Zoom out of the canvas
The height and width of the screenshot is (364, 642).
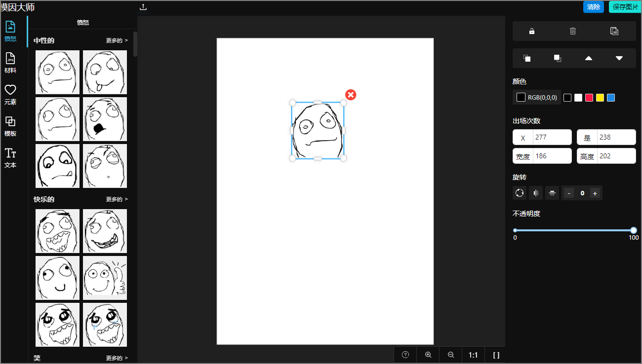tap(451, 355)
